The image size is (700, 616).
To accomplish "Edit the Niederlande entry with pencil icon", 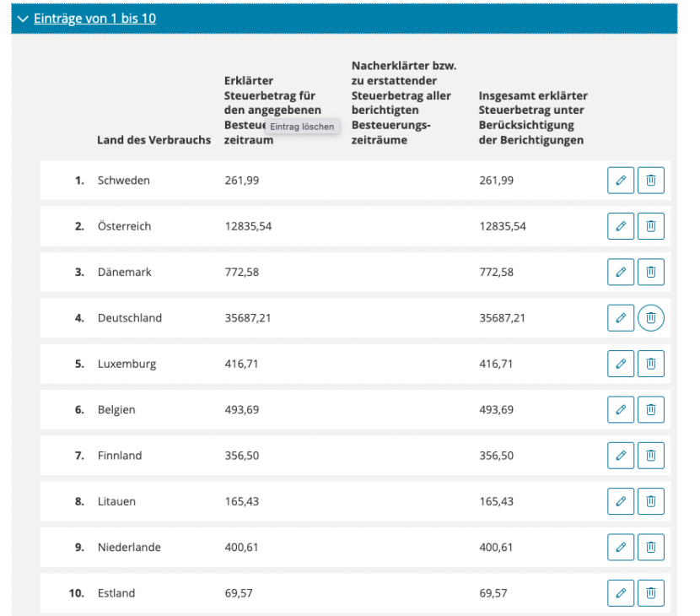I will [621, 547].
